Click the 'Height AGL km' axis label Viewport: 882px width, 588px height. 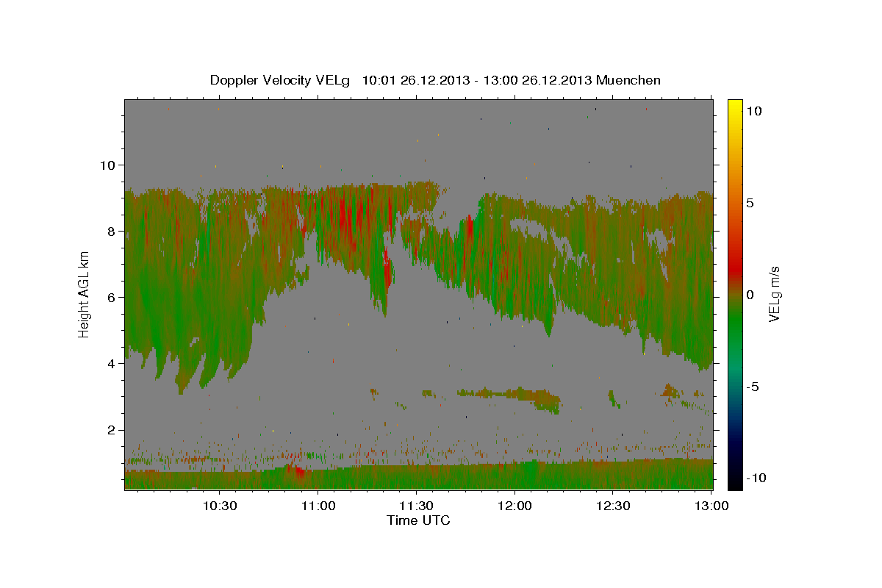(x=85, y=293)
